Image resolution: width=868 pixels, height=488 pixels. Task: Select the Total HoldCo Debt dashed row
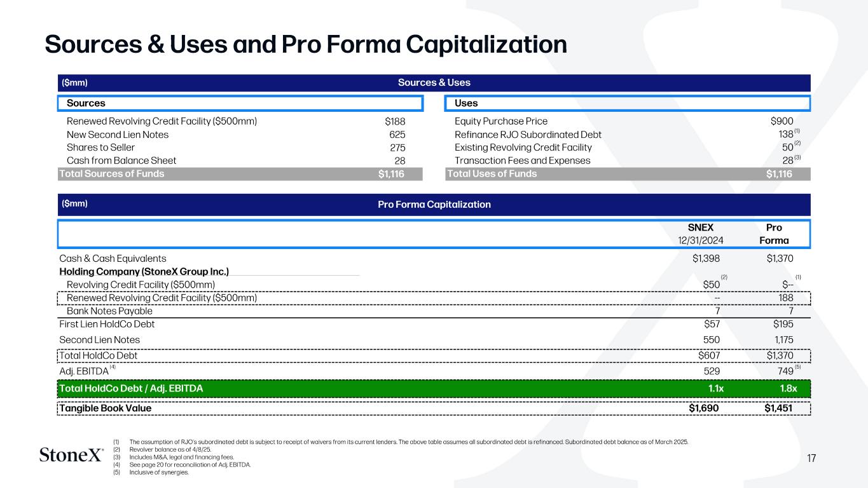pyautogui.click(x=434, y=356)
